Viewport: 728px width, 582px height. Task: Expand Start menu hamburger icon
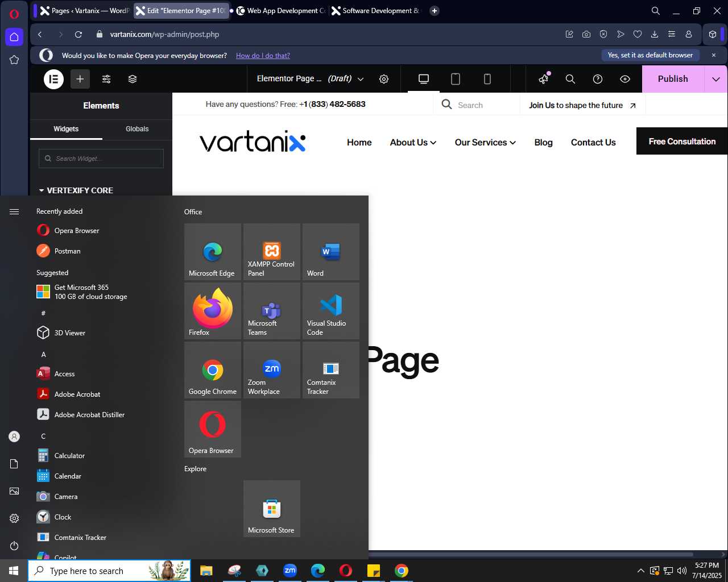click(x=14, y=211)
